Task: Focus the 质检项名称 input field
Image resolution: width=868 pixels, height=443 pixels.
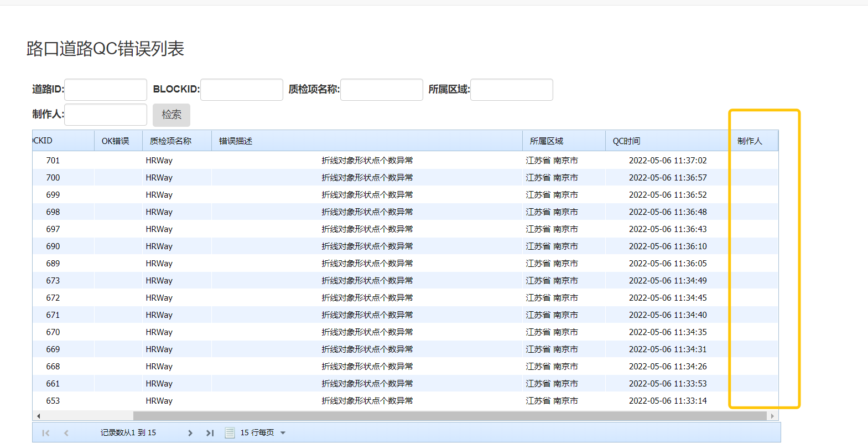Action: pos(382,90)
